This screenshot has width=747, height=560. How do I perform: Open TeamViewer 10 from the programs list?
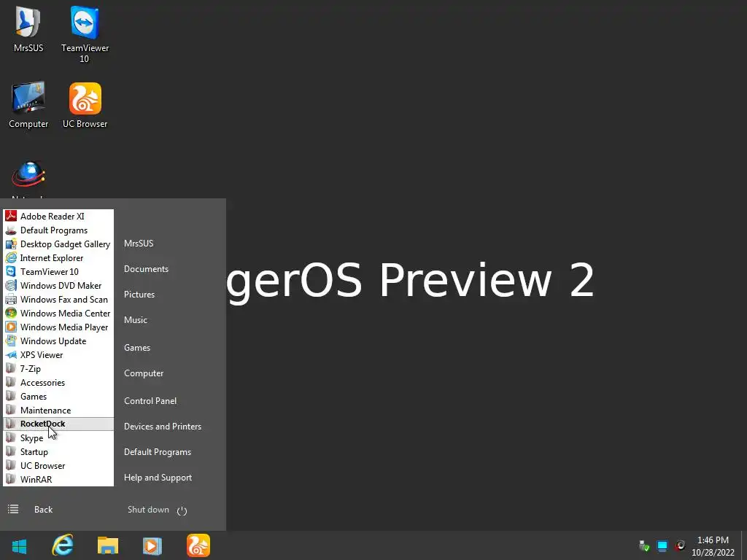tap(58, 271)
